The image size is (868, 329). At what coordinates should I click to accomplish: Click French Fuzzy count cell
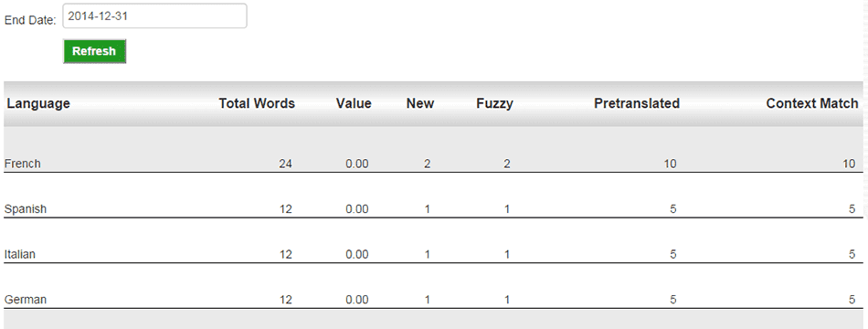point(507,164)
